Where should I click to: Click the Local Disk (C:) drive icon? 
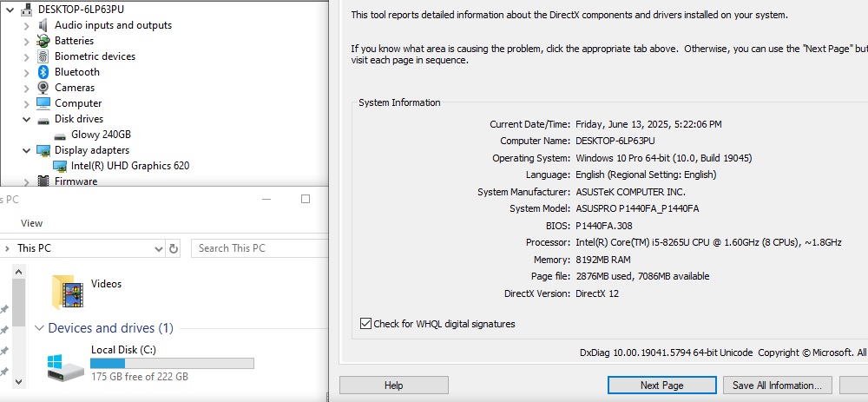tap(65, 368)
